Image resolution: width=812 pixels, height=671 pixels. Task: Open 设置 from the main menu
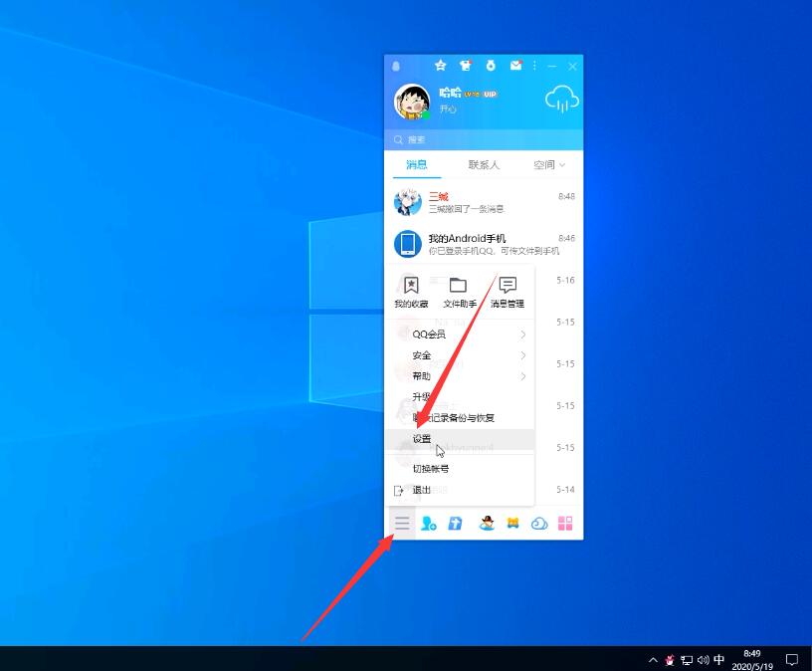click(460, 439)
